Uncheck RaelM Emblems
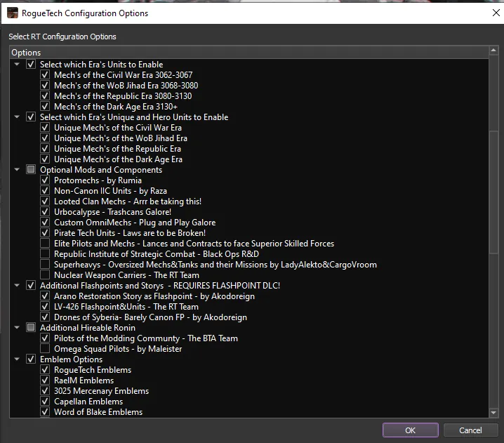The height and width of the screenshot is (443, 504). [x=45, y=380]
